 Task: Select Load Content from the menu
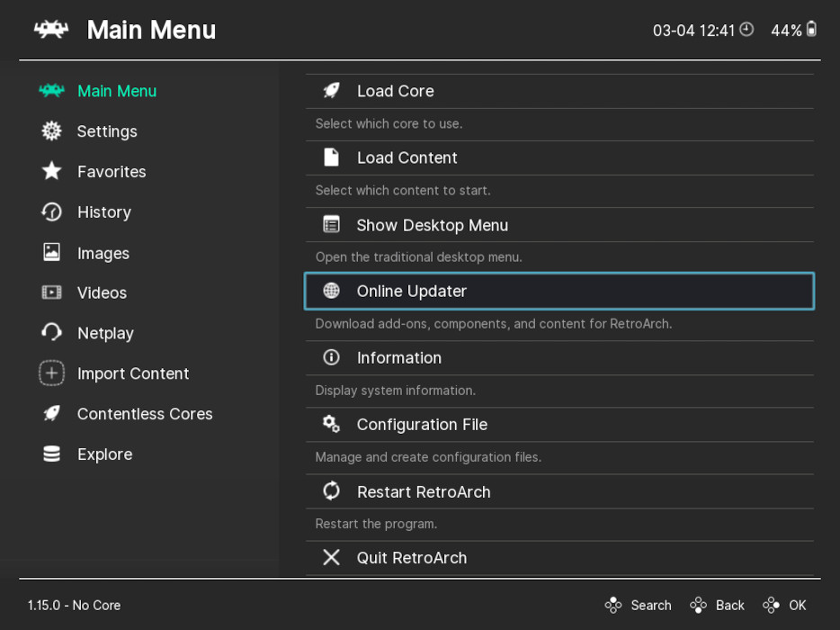(407, 157)
